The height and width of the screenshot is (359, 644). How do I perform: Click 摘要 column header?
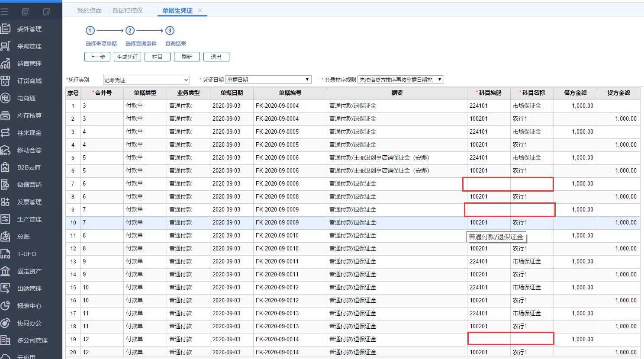tap(397, 93)
